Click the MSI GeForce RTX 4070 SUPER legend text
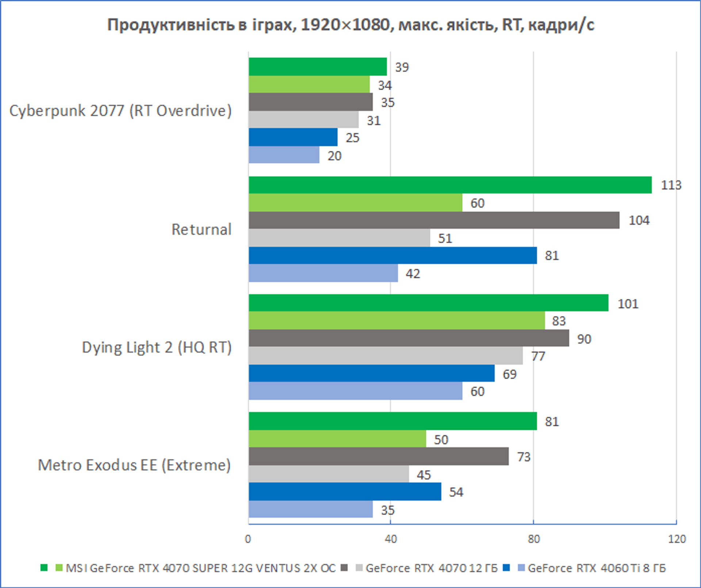The image size is (701, 588). tap(200, 568)
